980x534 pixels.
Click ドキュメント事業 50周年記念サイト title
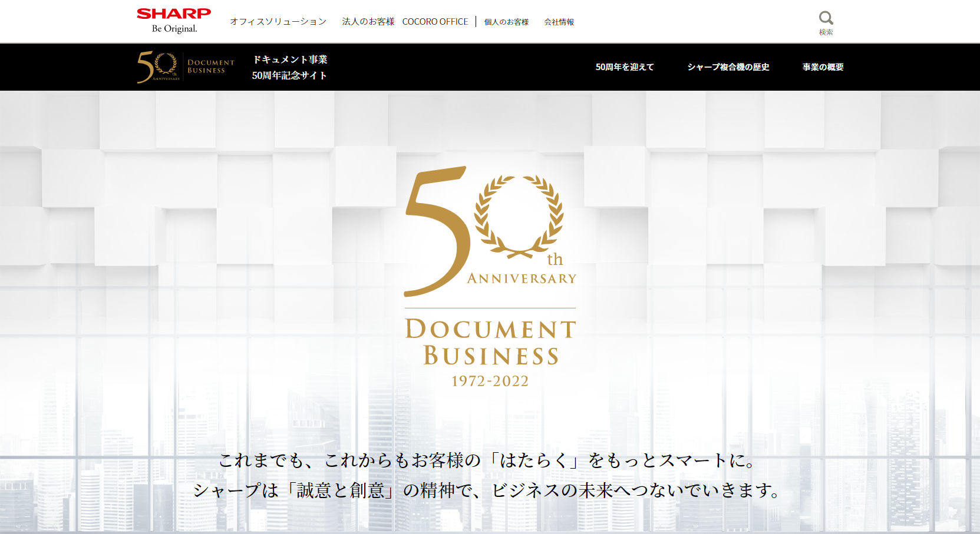289,67
